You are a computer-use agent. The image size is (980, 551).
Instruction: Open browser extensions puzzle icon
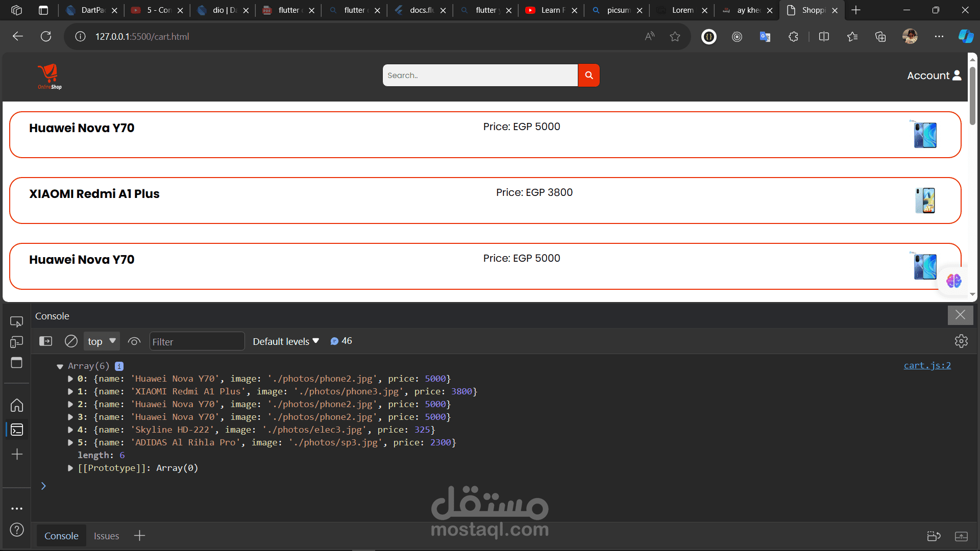click(x=793, y=36)
